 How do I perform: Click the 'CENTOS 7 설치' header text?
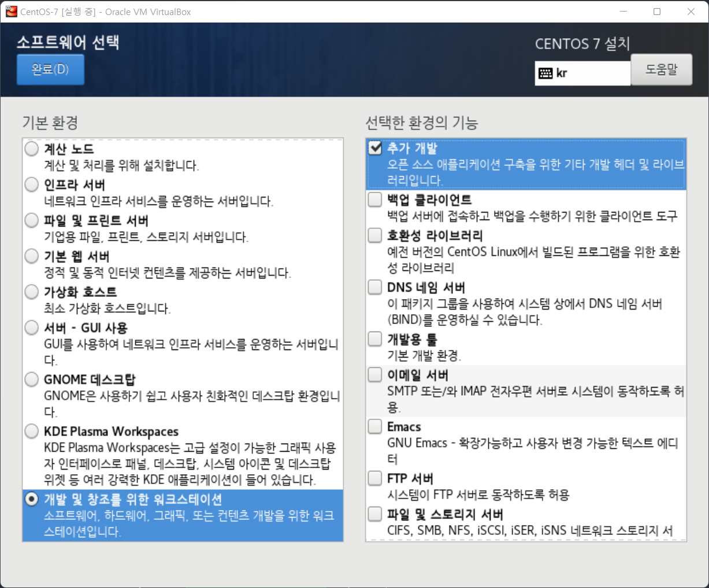(x=582, y=44)
